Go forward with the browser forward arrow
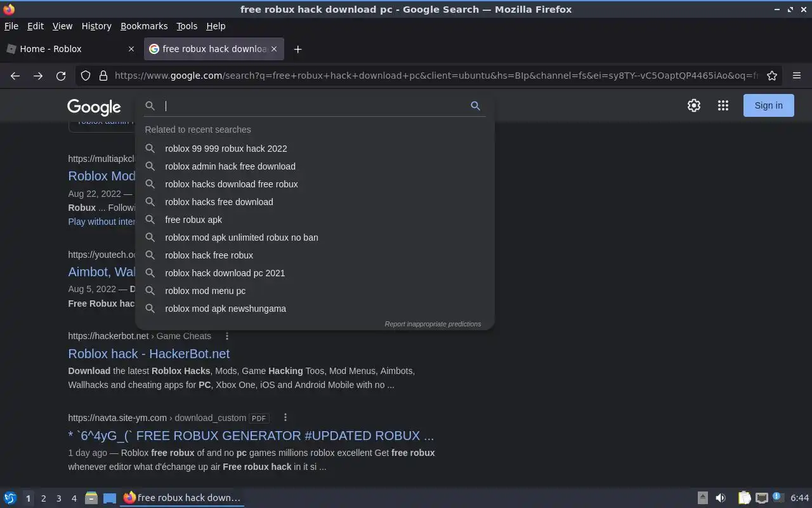 [x=38, y=76]
